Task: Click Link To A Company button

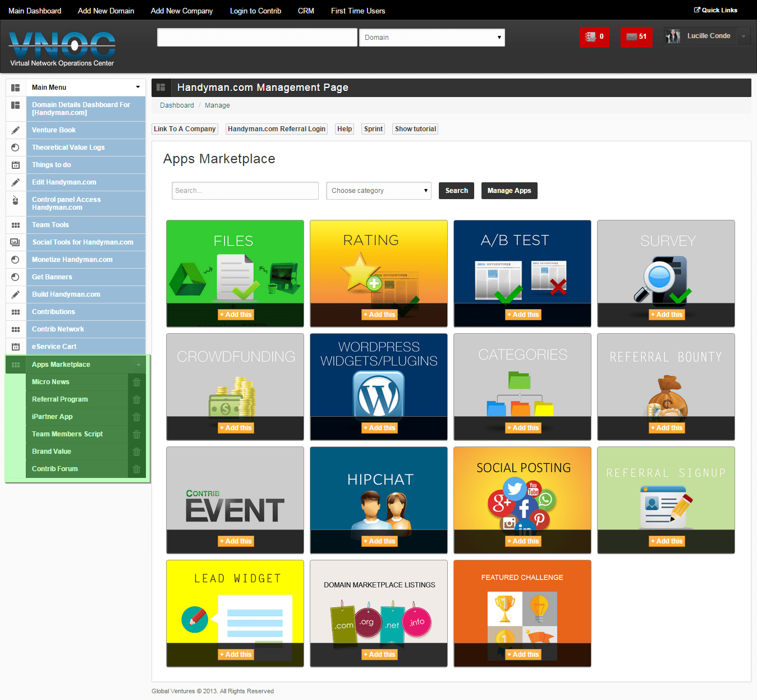Action: tap(185, 129)
